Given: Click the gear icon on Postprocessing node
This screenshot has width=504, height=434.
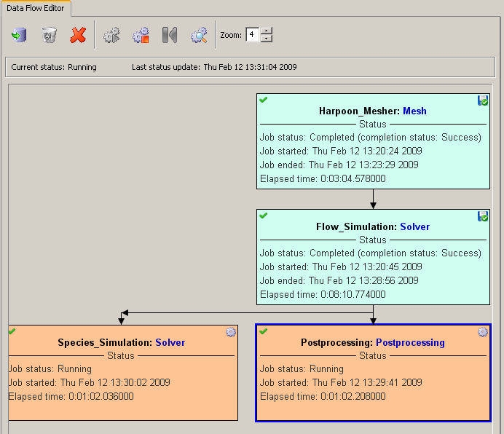Looking at the screenshot, I should 483,332.
